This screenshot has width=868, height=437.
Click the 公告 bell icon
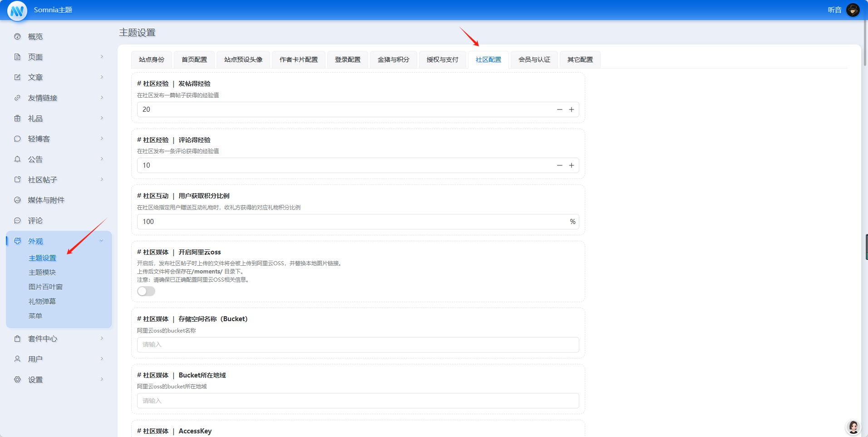(17, 159)
